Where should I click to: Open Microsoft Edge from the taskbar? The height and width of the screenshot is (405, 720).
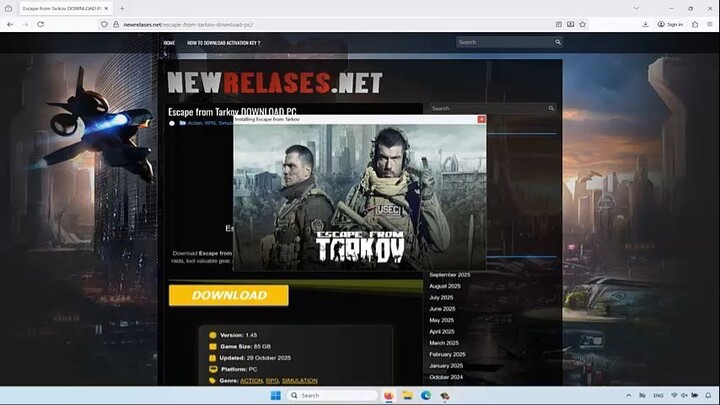click(x=426, y=395)
